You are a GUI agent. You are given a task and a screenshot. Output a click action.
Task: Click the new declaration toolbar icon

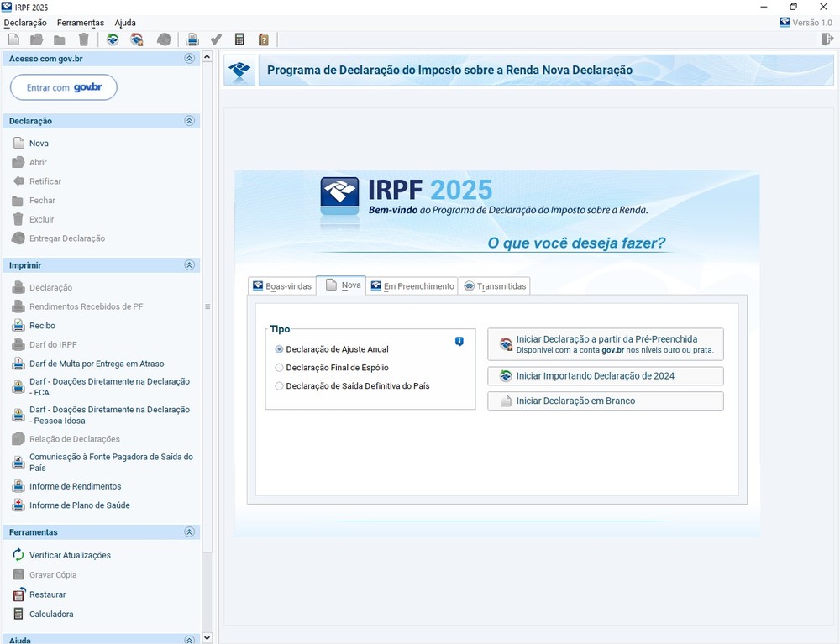13,39
